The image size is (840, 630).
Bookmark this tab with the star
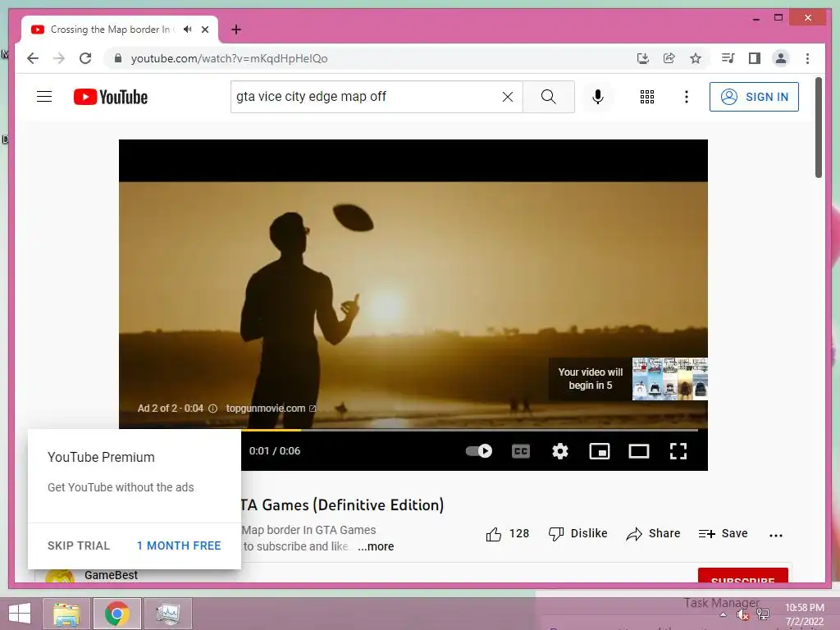pos(696,58)
